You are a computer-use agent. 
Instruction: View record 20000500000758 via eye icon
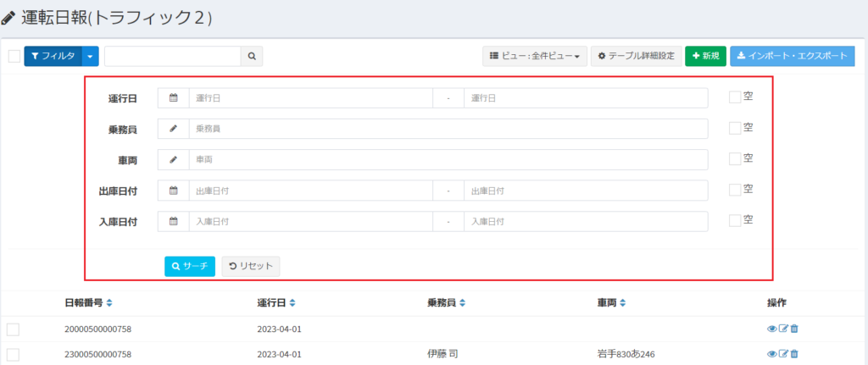[771, 329]
